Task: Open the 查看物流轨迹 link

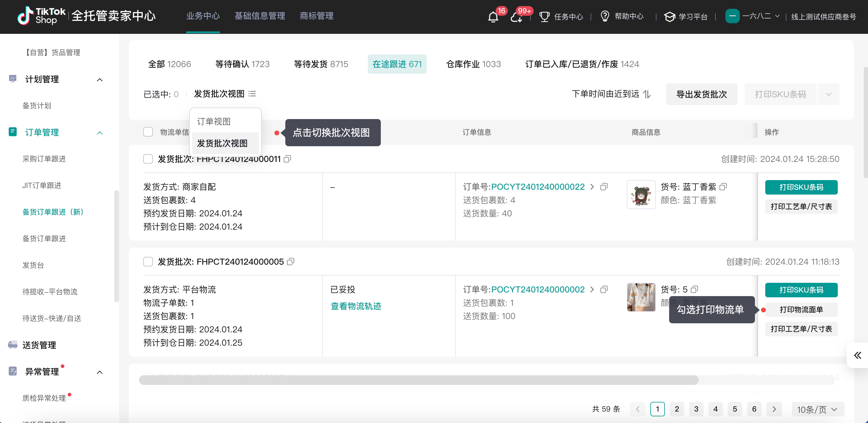Action: 356,306
